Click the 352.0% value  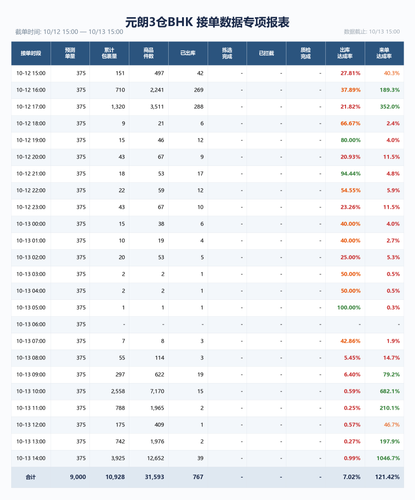(x=390, y=107)
